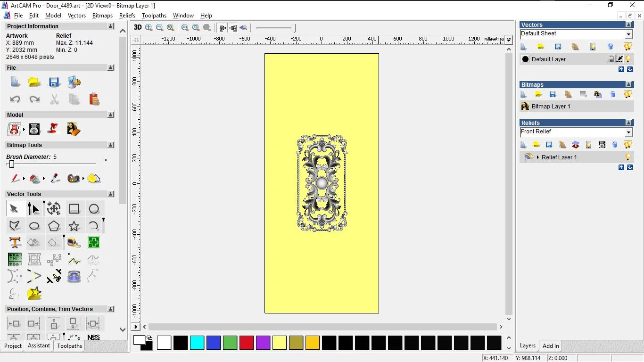Switch to the Assistant tab
This screenshot has width=644, height=362.
[39, 346]
